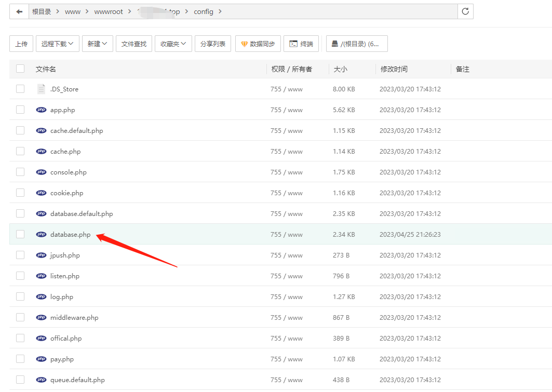Open the 分享列表 share list

[x=212, y=44]
